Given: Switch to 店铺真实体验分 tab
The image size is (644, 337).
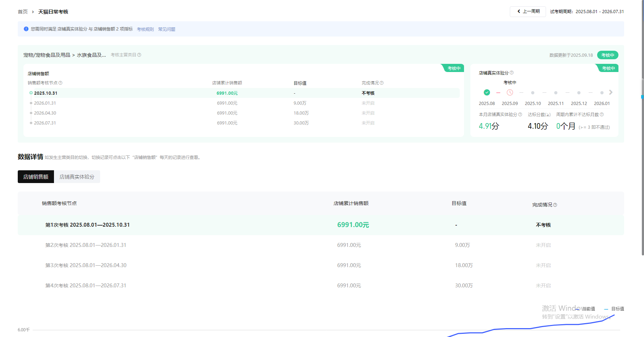Looking at the screenshot, I should [x=77, y=177].
